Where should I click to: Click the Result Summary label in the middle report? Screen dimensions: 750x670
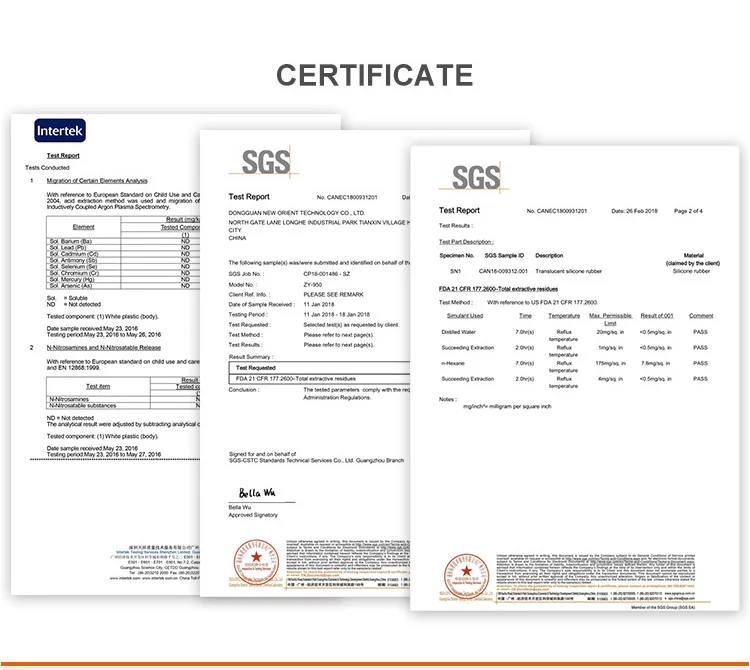click(251, 356)
